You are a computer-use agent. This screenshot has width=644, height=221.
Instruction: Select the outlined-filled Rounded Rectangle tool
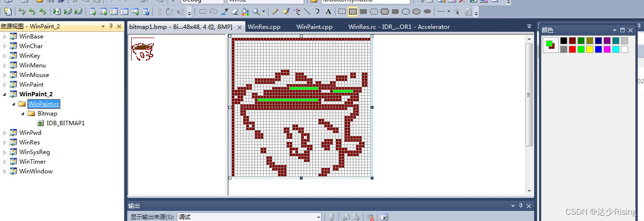385,11
